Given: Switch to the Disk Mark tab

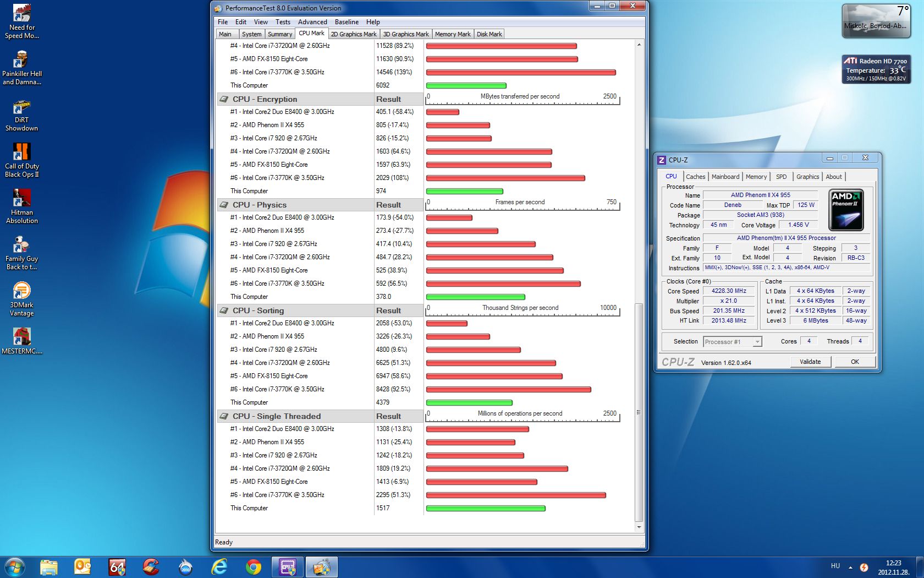Looking at the screenshot, I should pos(490,34).
